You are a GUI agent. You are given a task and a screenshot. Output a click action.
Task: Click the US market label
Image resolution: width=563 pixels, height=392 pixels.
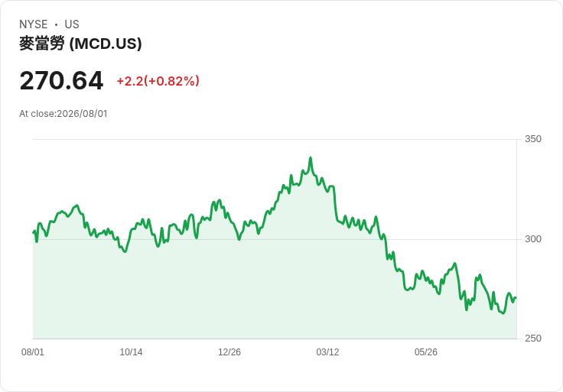(x=72, y=24)
